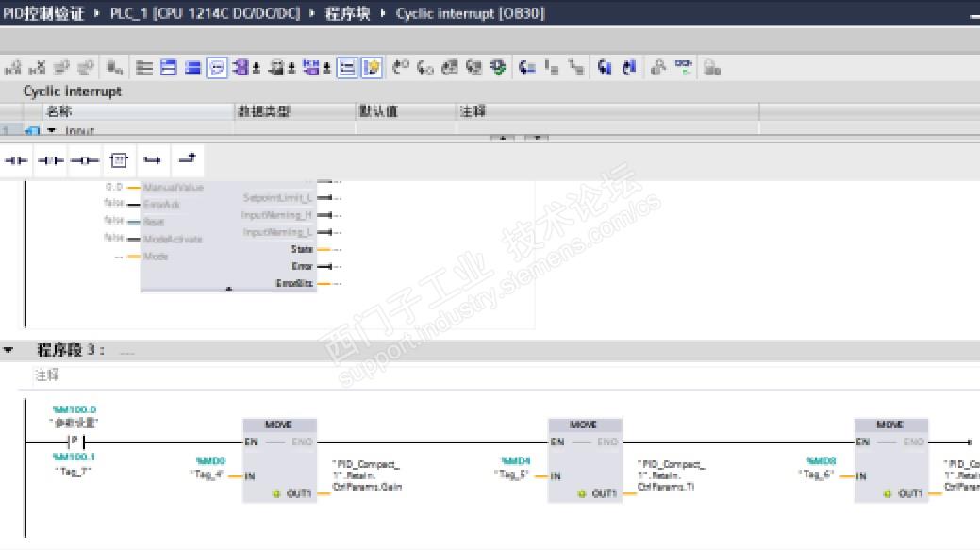Click the navigate-to-line arrow icon
This screenshot has width=980, height=550.
pyautogui.click(x=527, y=68)
